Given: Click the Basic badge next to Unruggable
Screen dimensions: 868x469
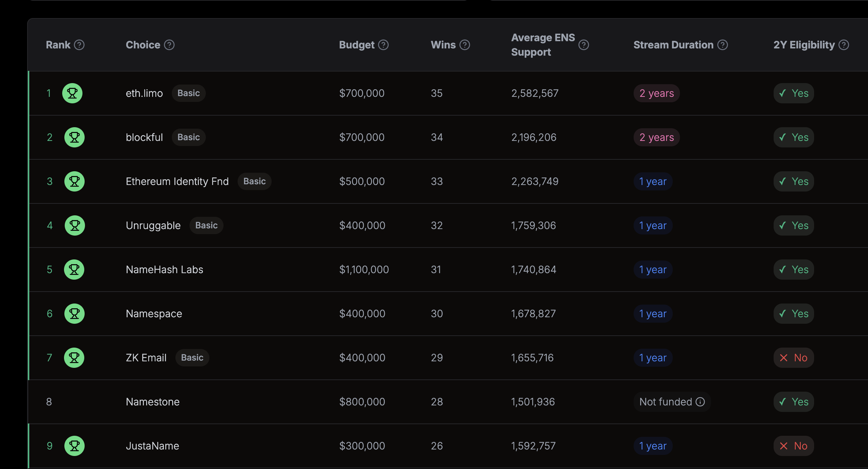Looking at the screenshot, I should (x=206, y=225).
